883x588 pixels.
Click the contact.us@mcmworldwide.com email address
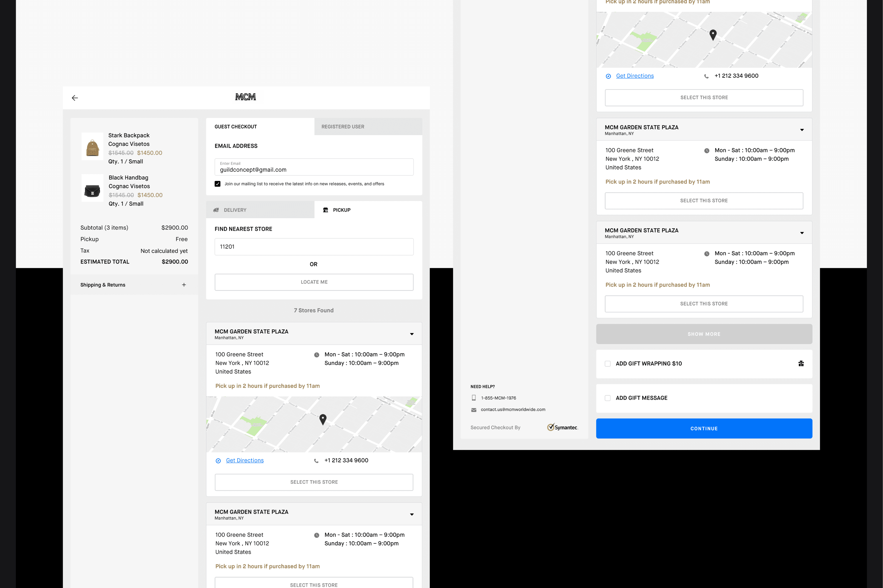[513, 410]
